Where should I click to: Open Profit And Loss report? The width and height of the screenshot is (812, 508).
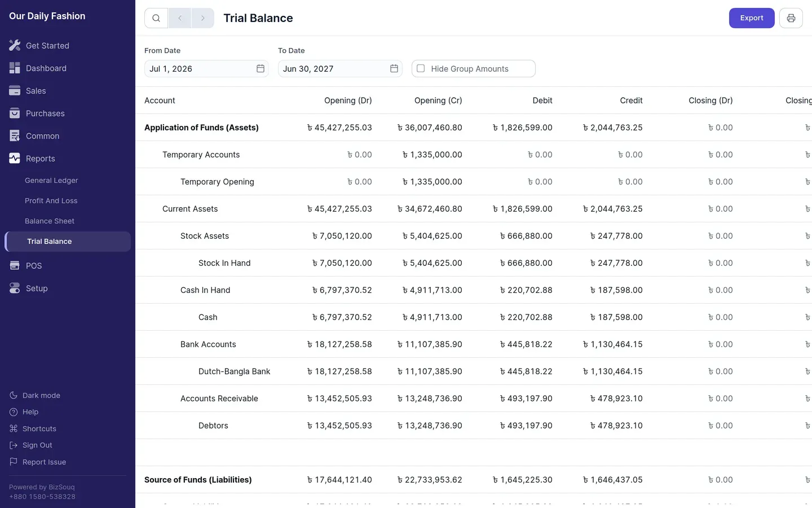coord(51,200)
